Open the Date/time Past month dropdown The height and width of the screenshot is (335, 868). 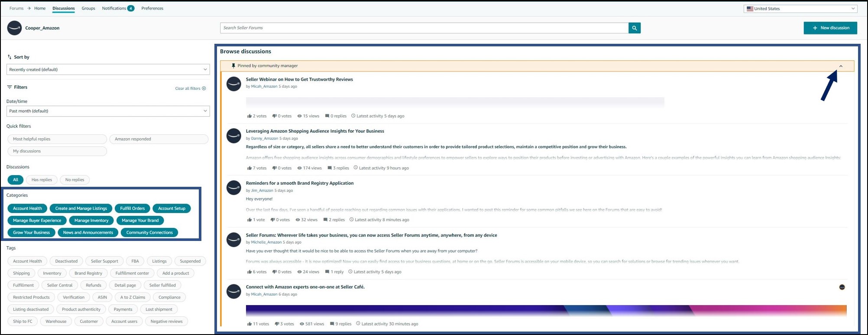pos(108,111)
